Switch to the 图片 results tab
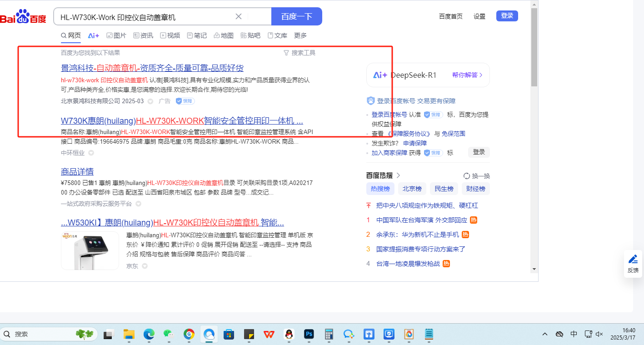 (116, 35)
